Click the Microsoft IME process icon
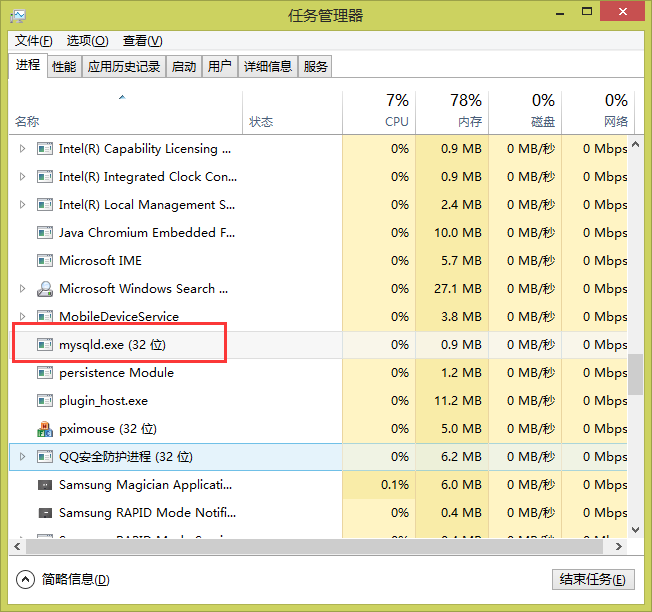 45,261
